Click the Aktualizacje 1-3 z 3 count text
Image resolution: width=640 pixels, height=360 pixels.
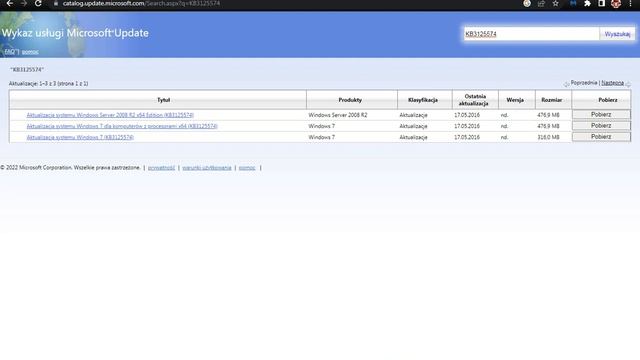coord(49,83)
